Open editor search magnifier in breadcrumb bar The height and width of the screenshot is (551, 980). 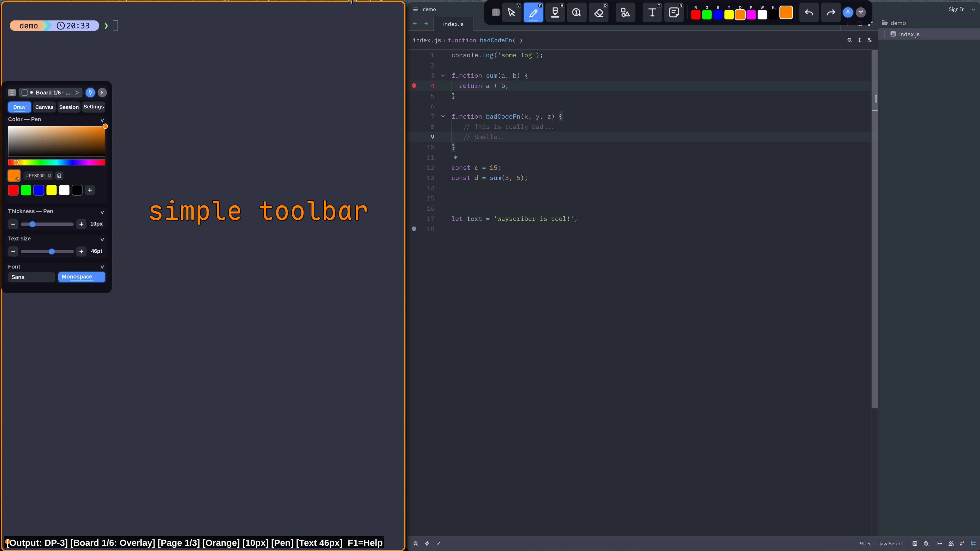click(850, 40)
